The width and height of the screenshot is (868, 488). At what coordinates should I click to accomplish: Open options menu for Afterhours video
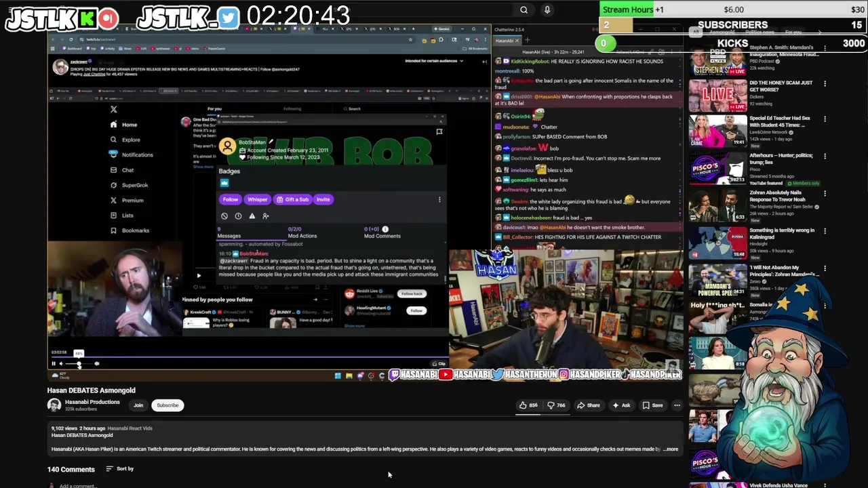pos(825,157)
